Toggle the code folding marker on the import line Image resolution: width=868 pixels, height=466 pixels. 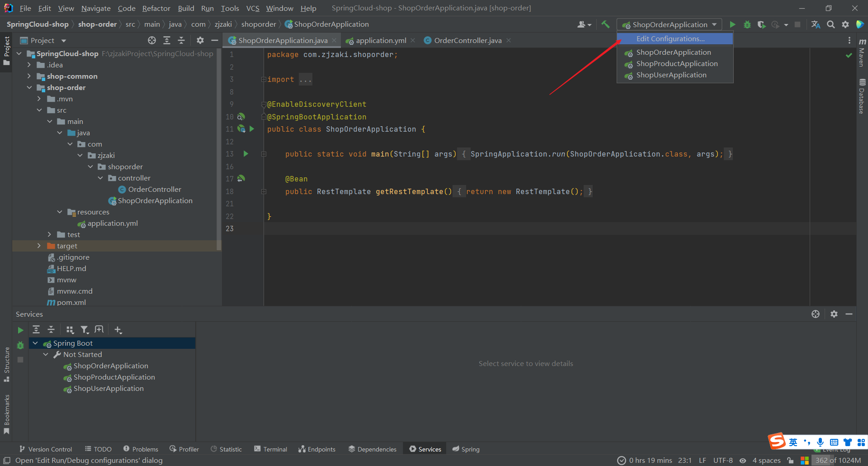pyautogui.click(x=264, y=80)
